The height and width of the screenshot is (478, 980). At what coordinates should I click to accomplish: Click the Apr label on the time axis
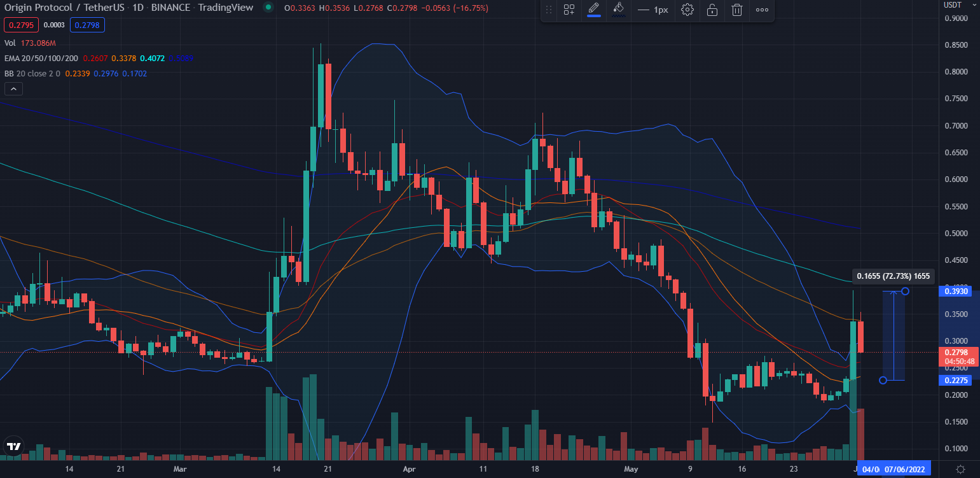(409, 469)
